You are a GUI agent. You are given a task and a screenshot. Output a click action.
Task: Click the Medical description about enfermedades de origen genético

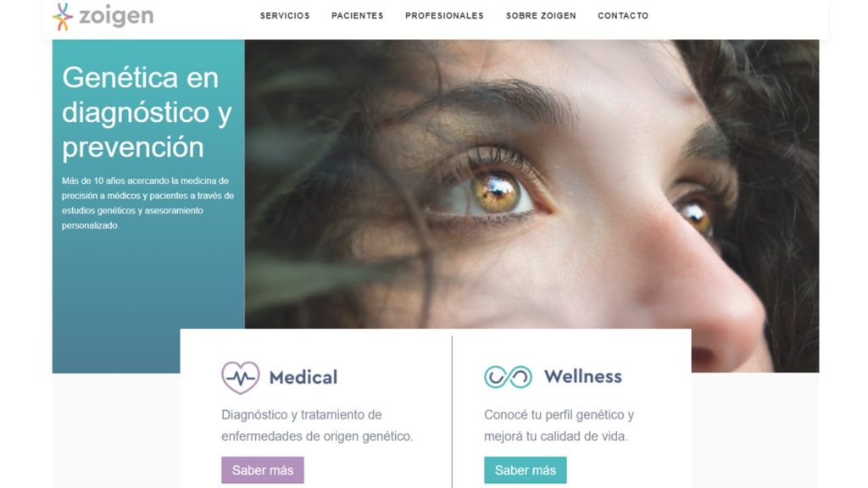(317, 425)
